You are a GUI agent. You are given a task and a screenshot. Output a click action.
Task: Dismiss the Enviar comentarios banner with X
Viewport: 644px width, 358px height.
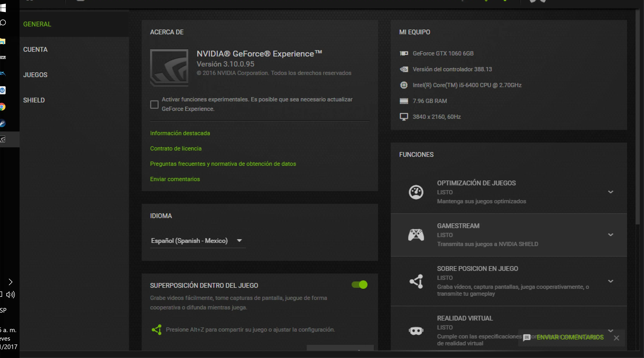pos(616,338)
